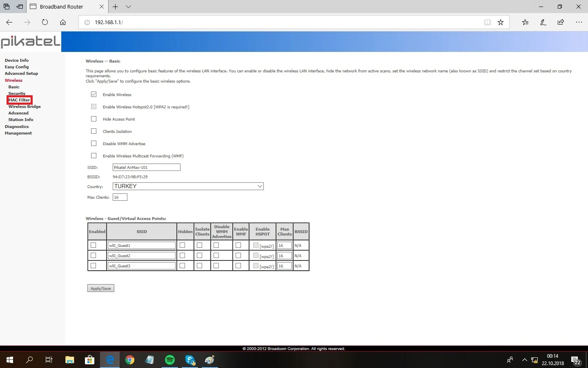Open Paint app in taskbar
The height and width of the screenshot is (368, 588).
coord(210,360)
